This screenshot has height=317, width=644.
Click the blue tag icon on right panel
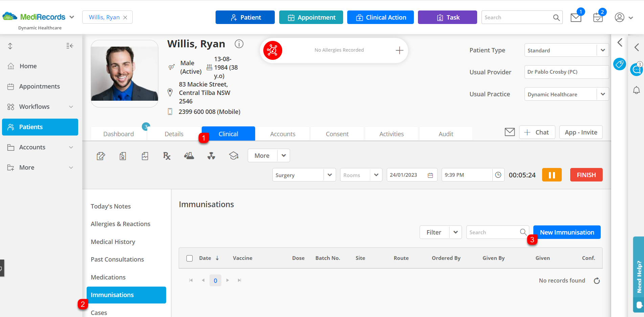619,64
